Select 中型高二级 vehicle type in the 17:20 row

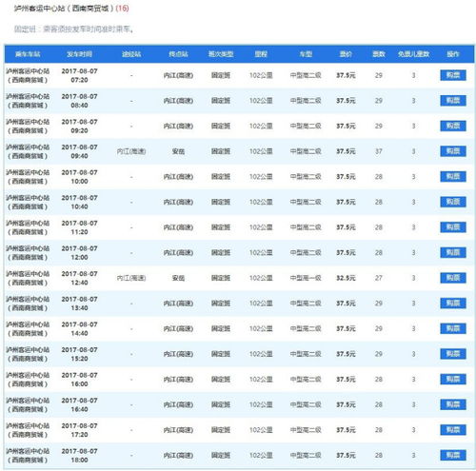[306, 430]
